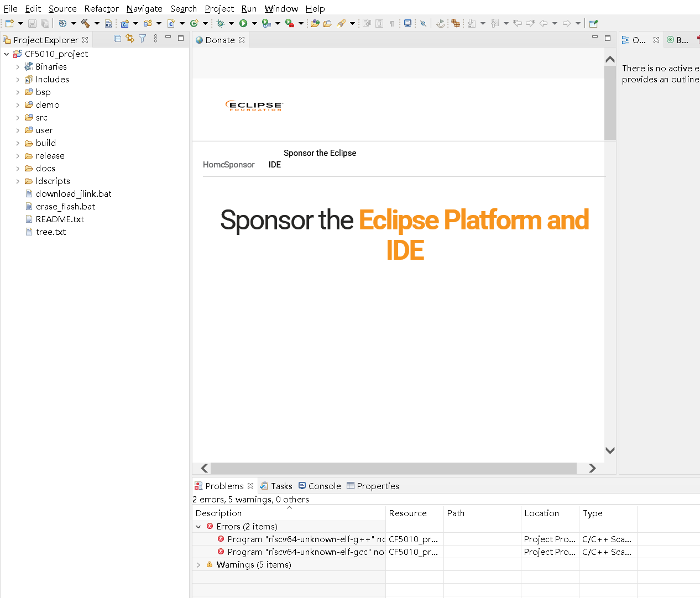This screenshot has height=598, width=700.
Task: Follow the Sponsor breadcrumb link
Action: pos(239,165)
